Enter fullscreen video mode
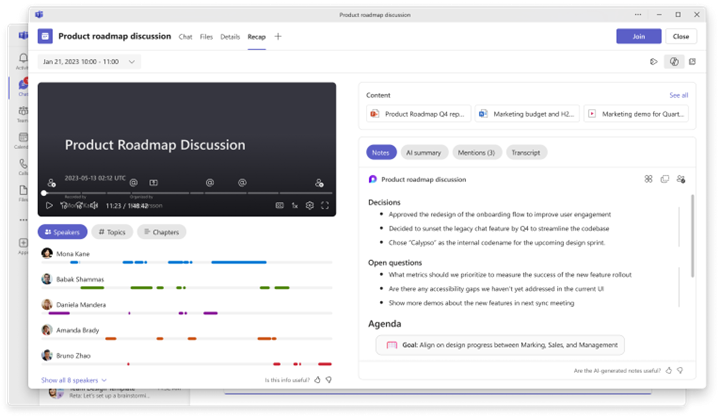Image resolution: width=720 pixels, height=417 pixels. 325,206
